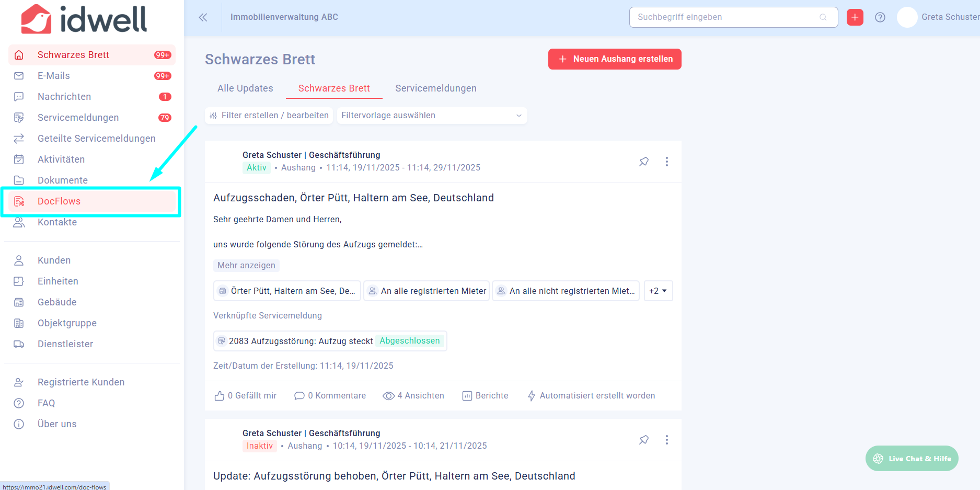Click the eye icon for views

pyautogui.click(x=389, y=396)
